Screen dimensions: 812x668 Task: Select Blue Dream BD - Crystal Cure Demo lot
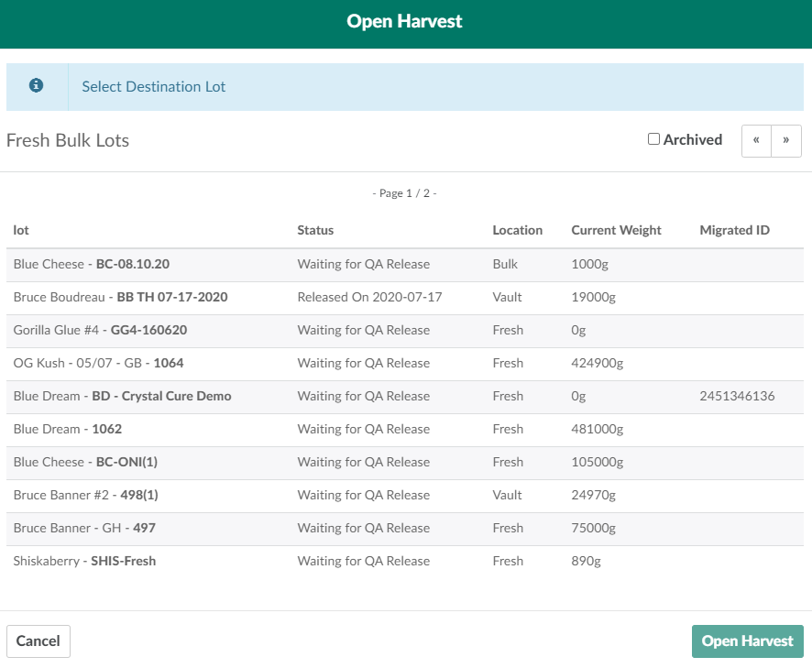coord(122,396)
